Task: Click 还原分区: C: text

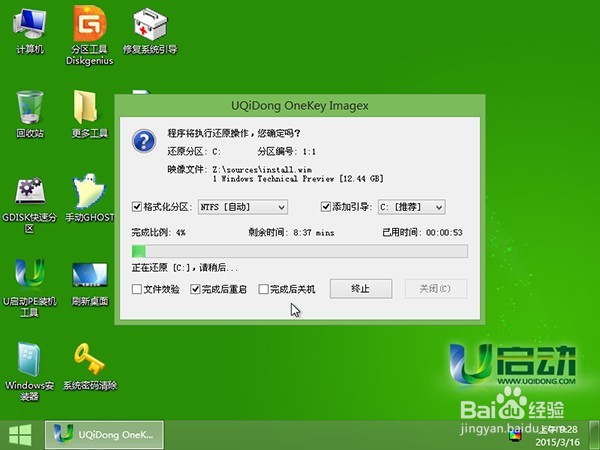Action: click(x=194, y=152)
